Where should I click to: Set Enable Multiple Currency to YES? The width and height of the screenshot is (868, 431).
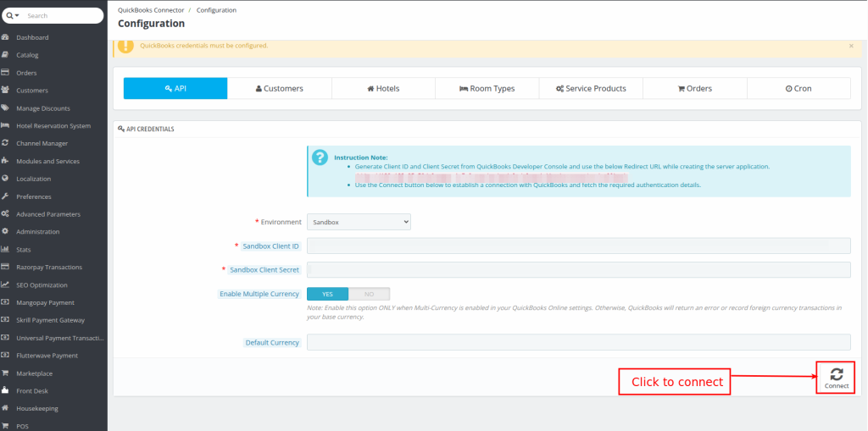(x=328, y=294)
